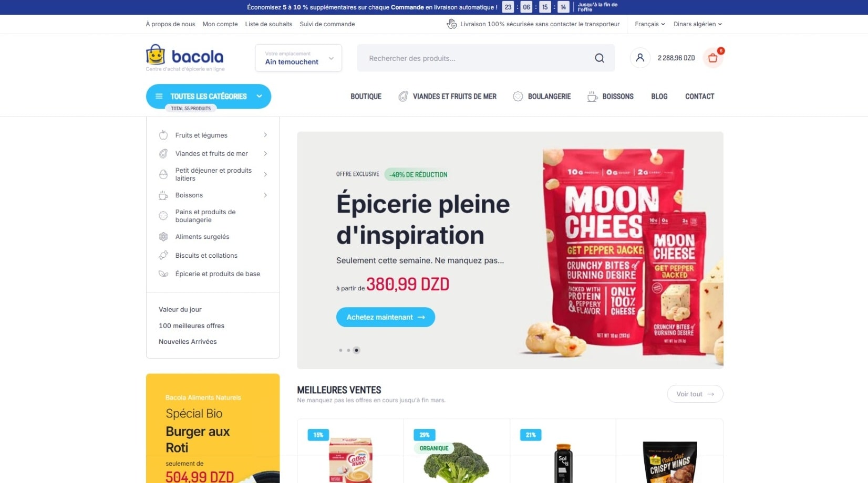Click the hamburger icon in Toutes les catégories
The image size is (868, 483).
tap(159, 97)
